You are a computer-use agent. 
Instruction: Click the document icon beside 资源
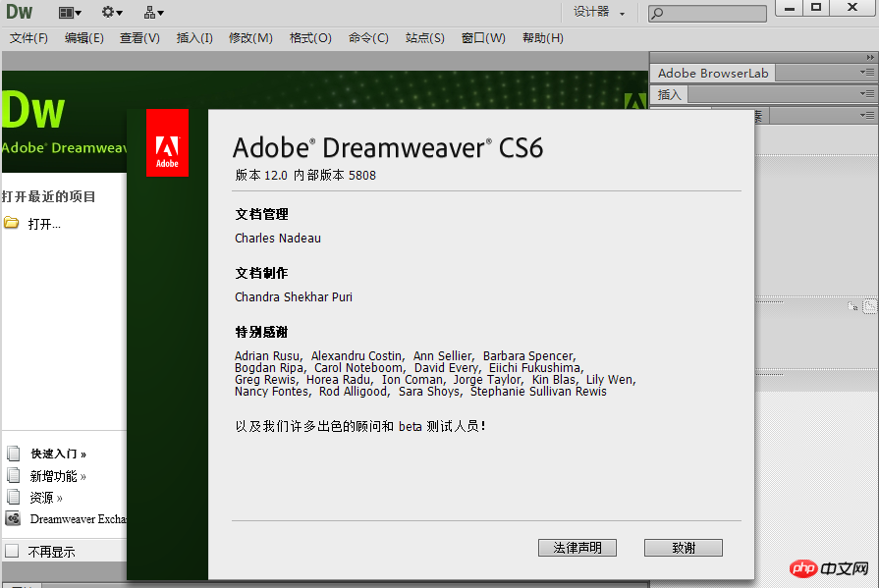[x=14, y=497]
